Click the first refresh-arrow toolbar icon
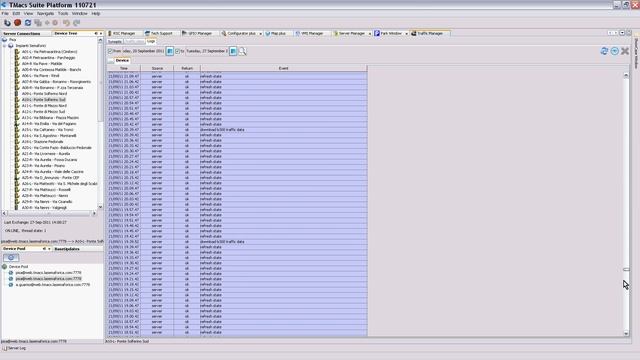This screenshot has height=360, width=640. tap(7, 23)
